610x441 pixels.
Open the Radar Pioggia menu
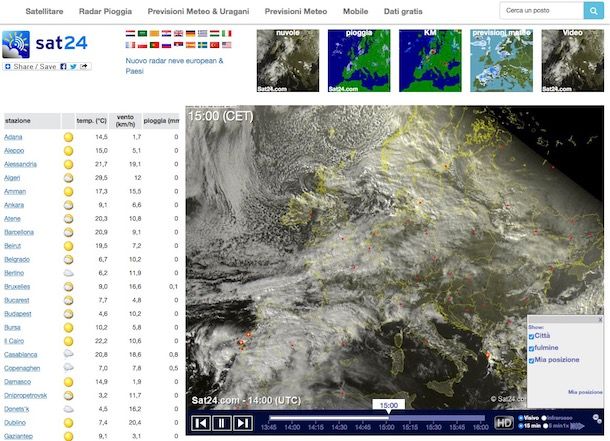pyautogui.click(x=104, y=11)
